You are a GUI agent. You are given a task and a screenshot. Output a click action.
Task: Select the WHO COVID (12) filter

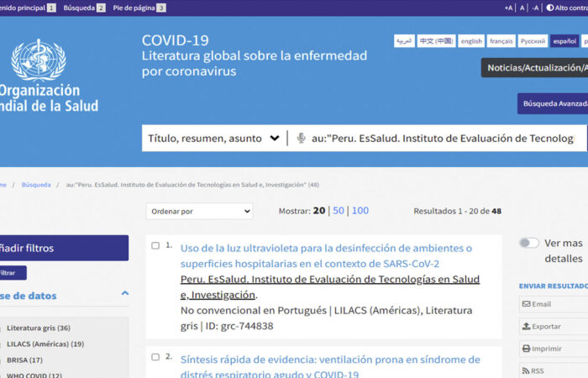click(x=34, y=375)
